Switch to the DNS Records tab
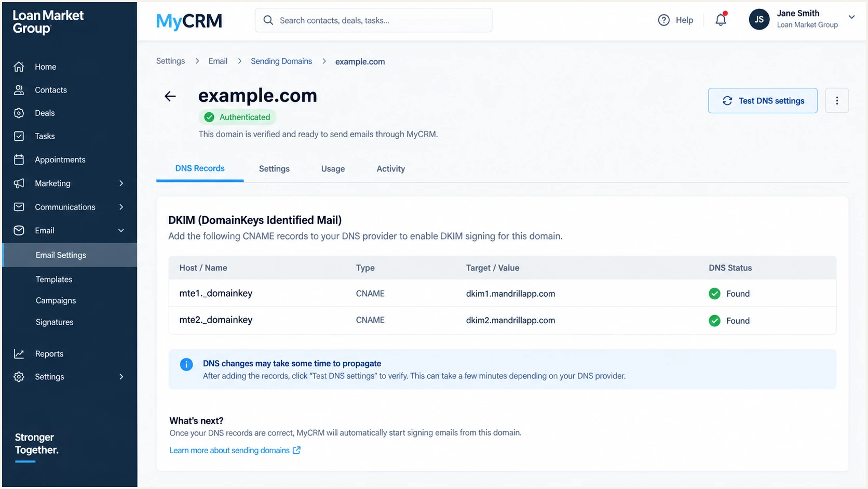This screenshot has width=868, height=489. click(x=200, y=168)
